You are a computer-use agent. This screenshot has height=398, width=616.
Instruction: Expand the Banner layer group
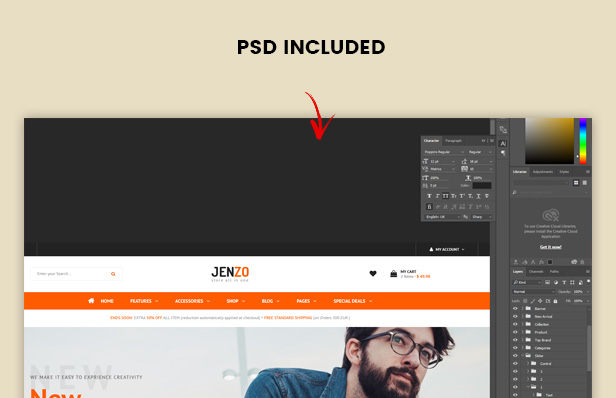522,308
